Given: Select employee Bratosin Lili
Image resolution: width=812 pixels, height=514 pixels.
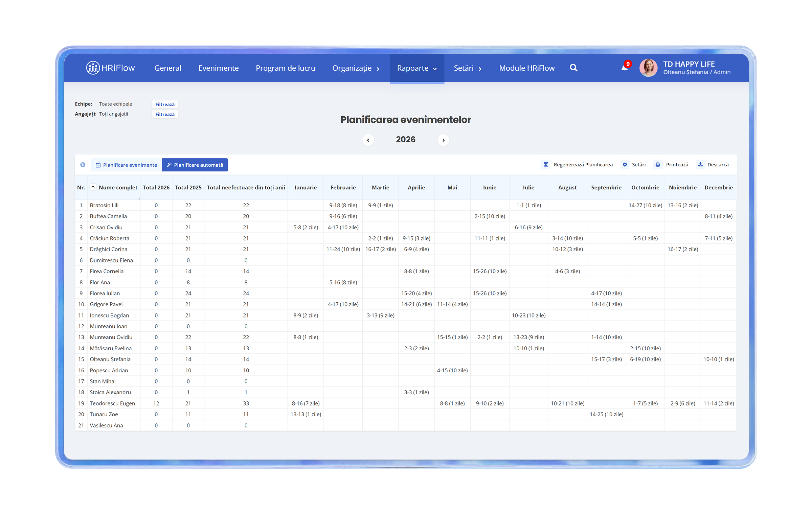Looking at the screenshot, I should 104,205.
